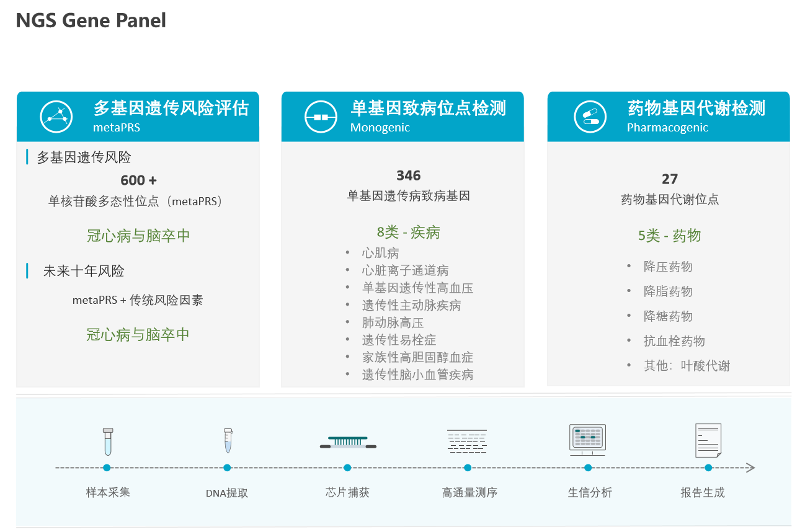Select the 单基因致病位点检测 header

click(x=428, y=109)
